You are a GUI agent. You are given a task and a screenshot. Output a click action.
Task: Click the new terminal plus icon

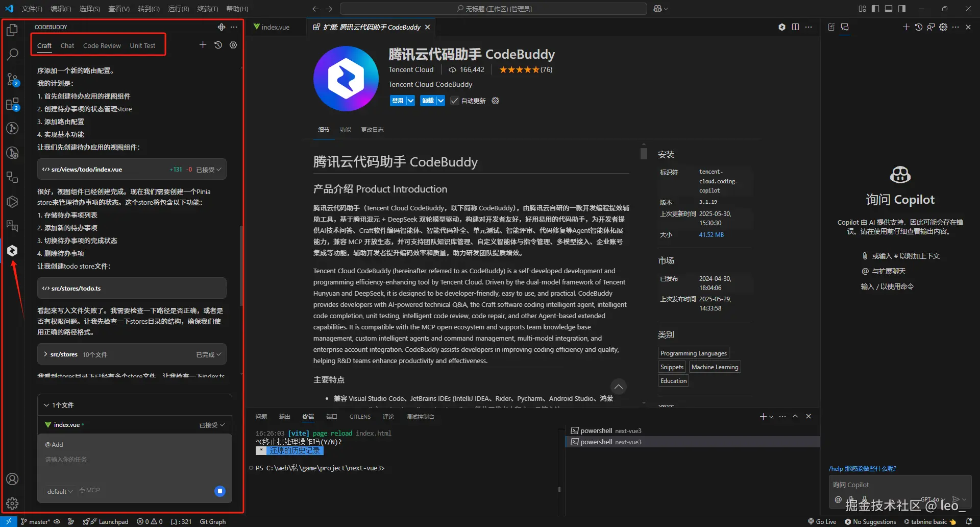tap(763, 417)
